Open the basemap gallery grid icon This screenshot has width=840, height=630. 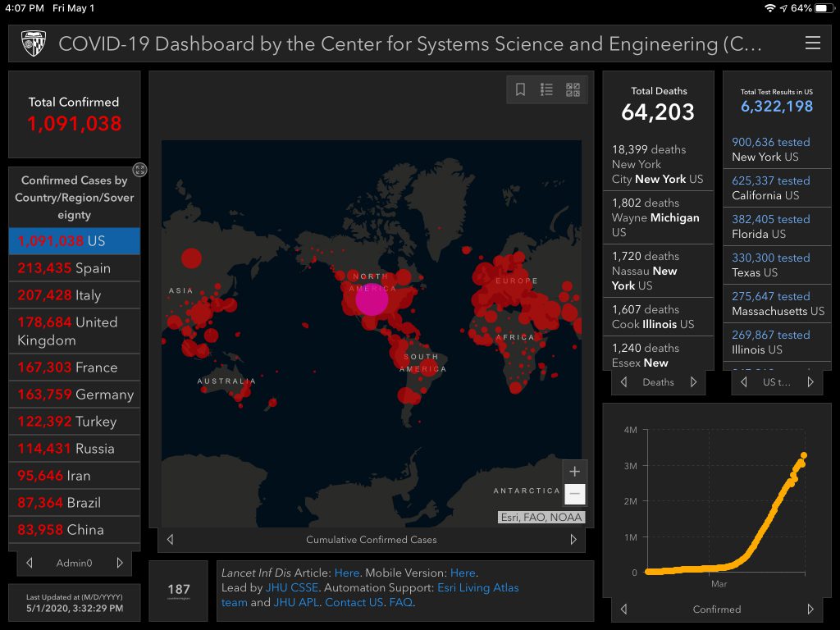coord(573,90)
